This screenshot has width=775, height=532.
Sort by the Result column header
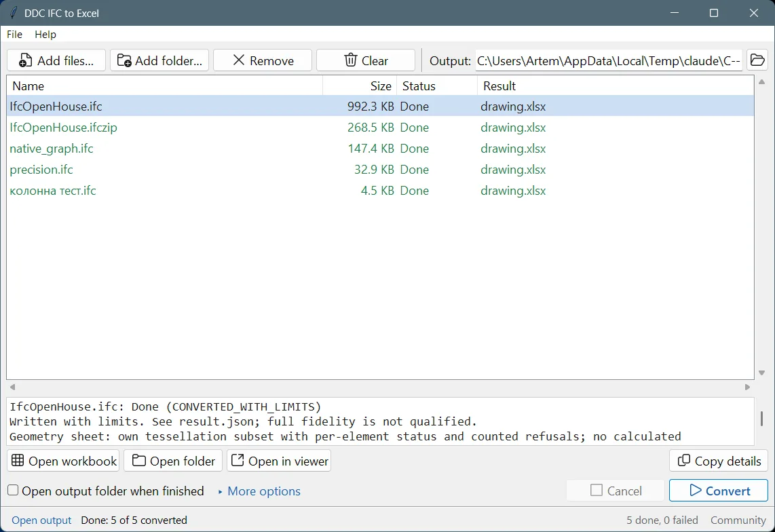[616, 86]
